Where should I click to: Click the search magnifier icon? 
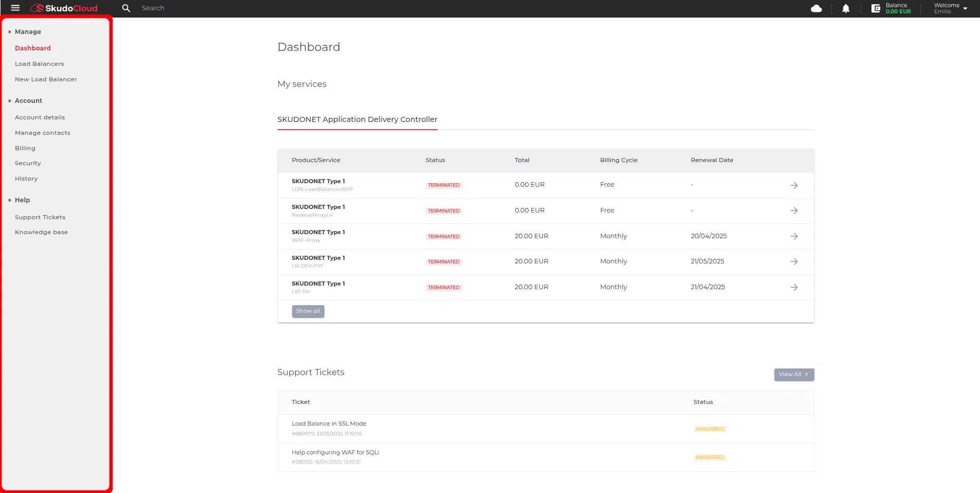pyautogui.click(x=126, y=8)
